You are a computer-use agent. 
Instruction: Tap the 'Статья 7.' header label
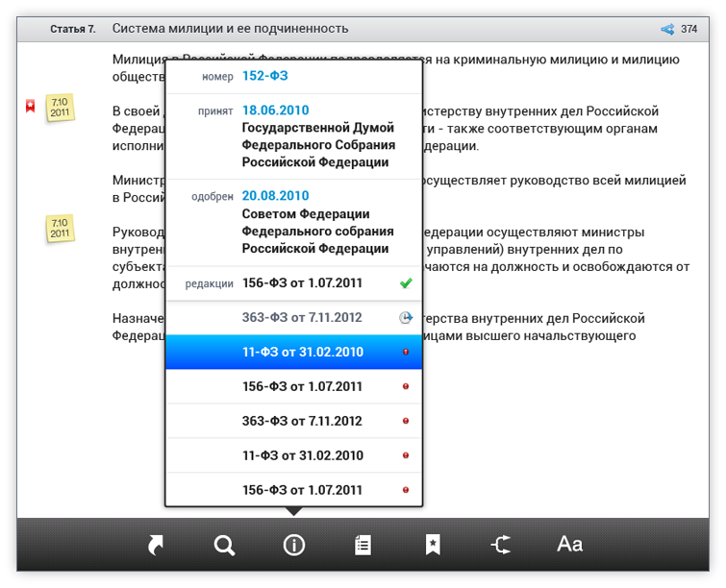73,29
